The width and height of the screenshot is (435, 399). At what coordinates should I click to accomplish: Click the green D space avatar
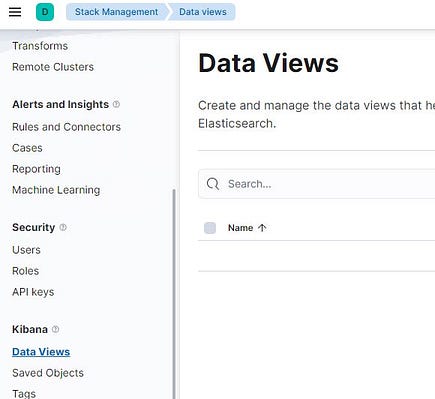[45, 12]
